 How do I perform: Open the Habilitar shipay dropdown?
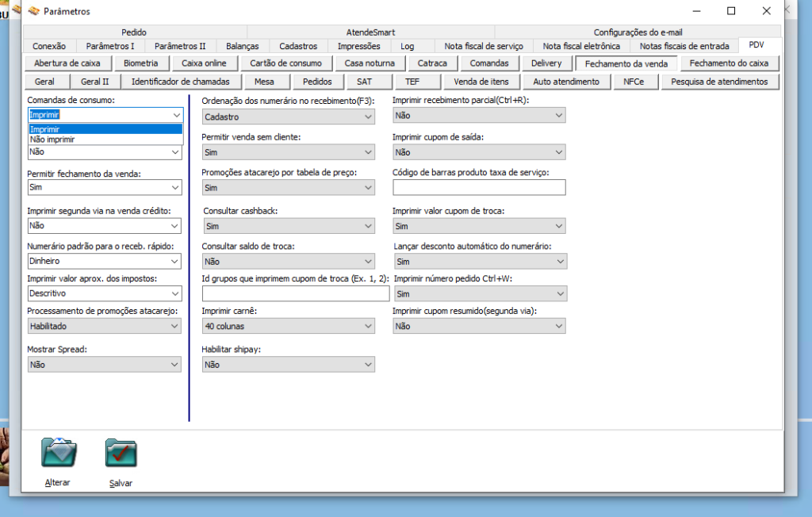click(289, 365)
